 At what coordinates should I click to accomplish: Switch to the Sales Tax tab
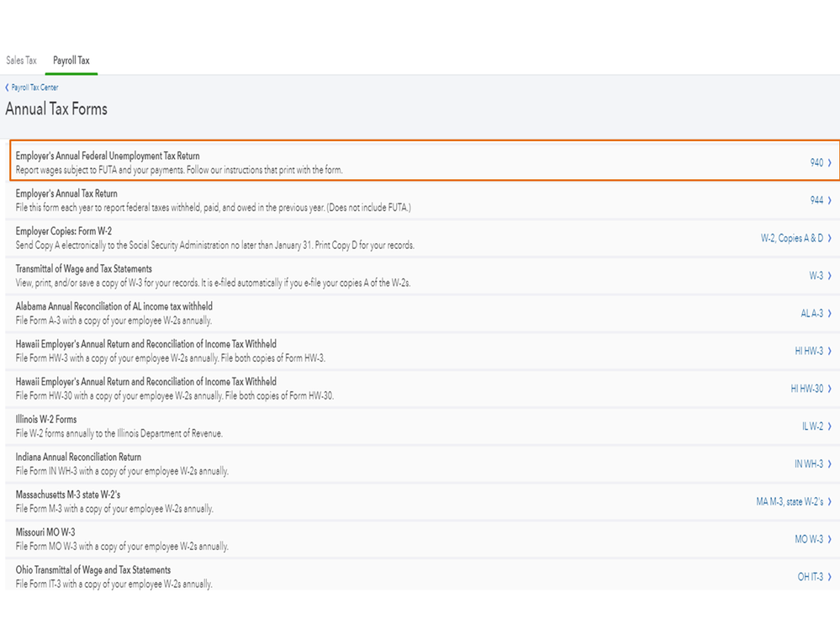pyautogui.click(x=21, y=61)
